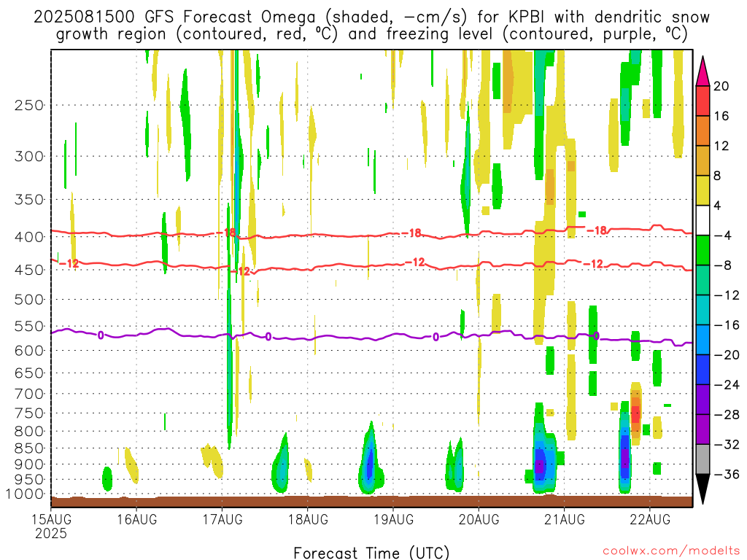Click the purple 0 contour label near 21AUG
The height and width of the screenshot is (560, 747).
pos(597,335)
